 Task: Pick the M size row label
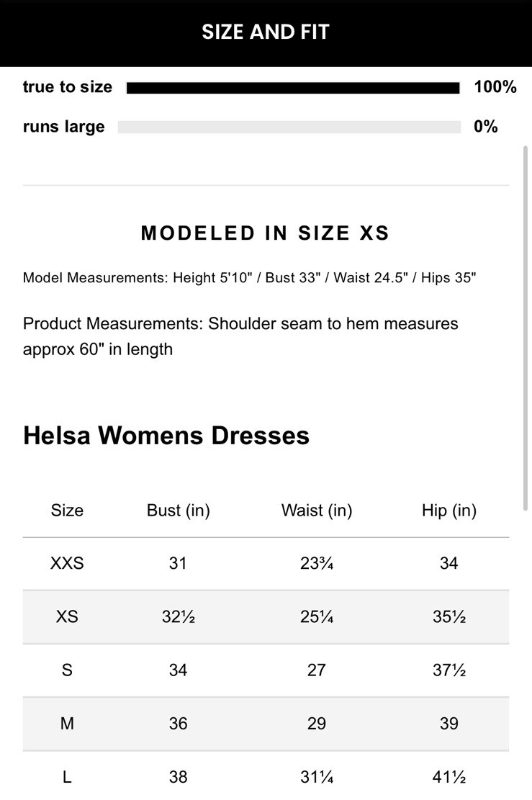67,723
